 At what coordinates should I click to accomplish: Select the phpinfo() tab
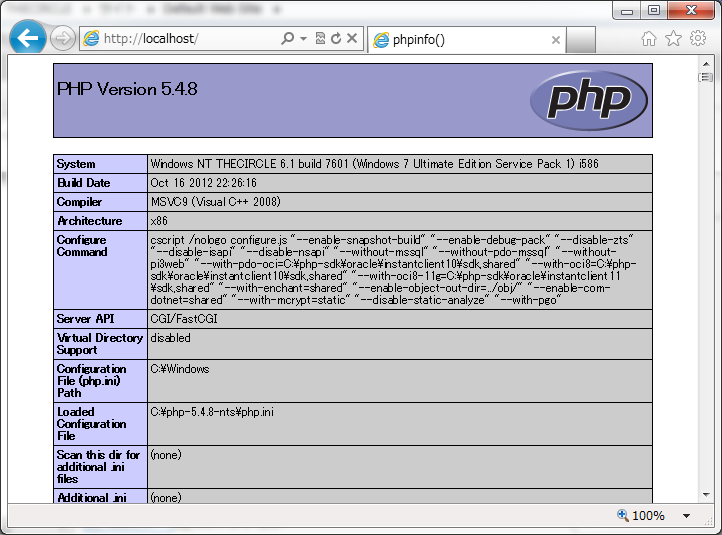point(466,40)
